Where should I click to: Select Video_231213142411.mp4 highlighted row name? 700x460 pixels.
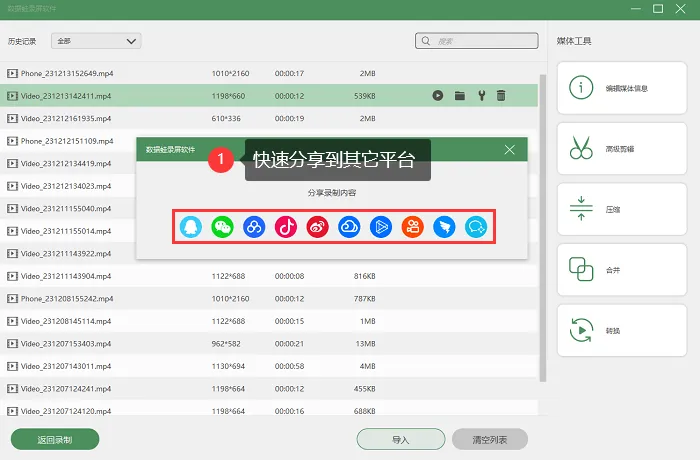pyautogui.click(x=66, y=96)
